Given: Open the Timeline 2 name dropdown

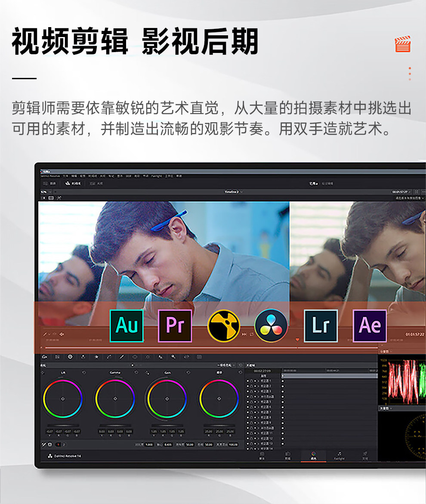Looking at the screenshot, I should 233,192.
